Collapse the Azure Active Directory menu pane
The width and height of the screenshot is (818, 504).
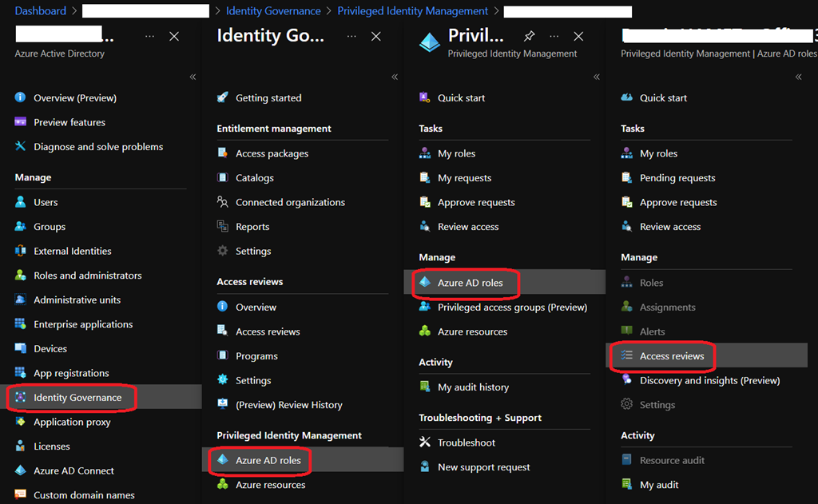click(193, 77)
